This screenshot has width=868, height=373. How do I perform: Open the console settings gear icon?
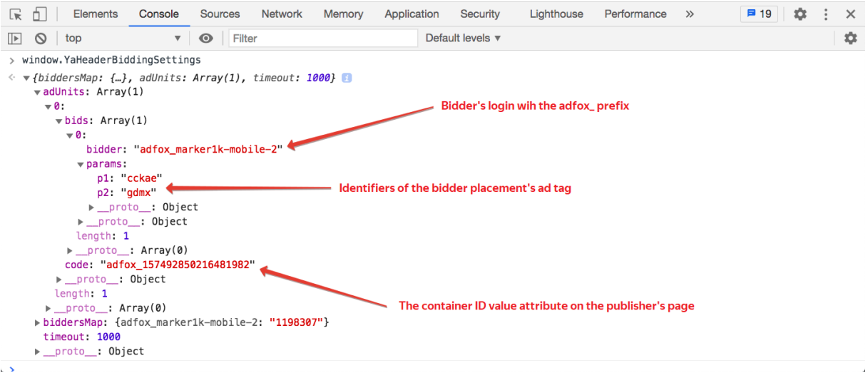click(x=850, y=39)
